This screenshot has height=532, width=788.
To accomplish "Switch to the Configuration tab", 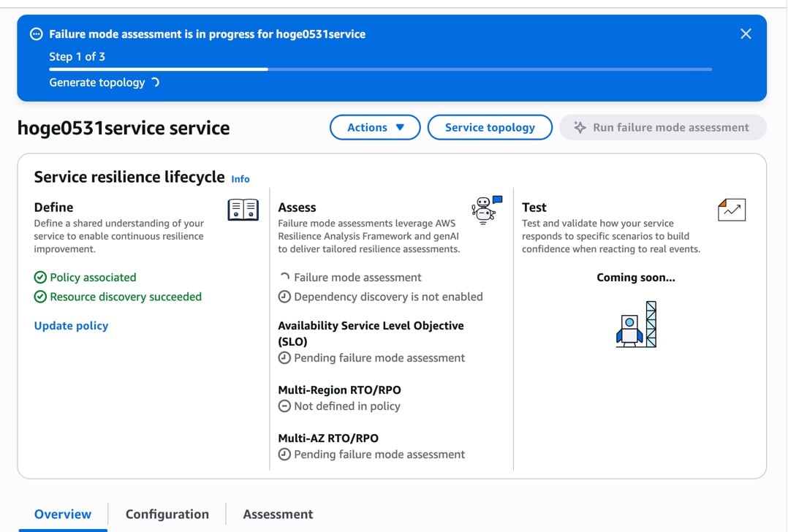I will coord(167,514).
